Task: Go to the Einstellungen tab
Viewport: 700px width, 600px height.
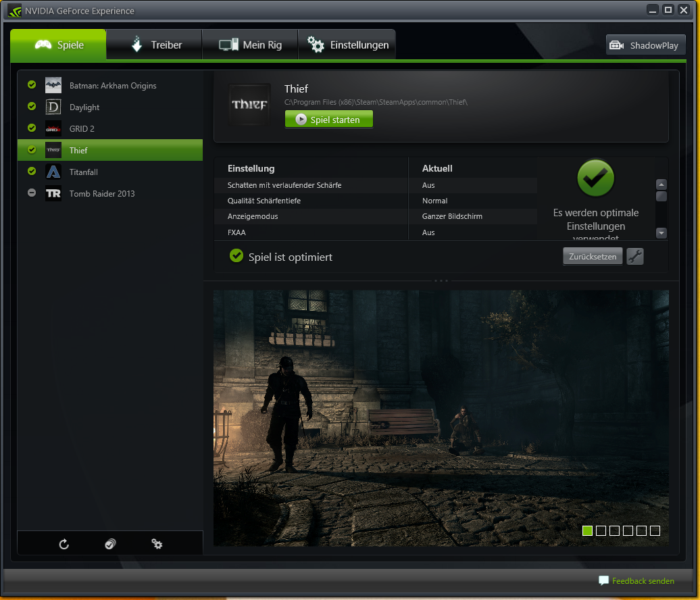Action: point(347,45)
